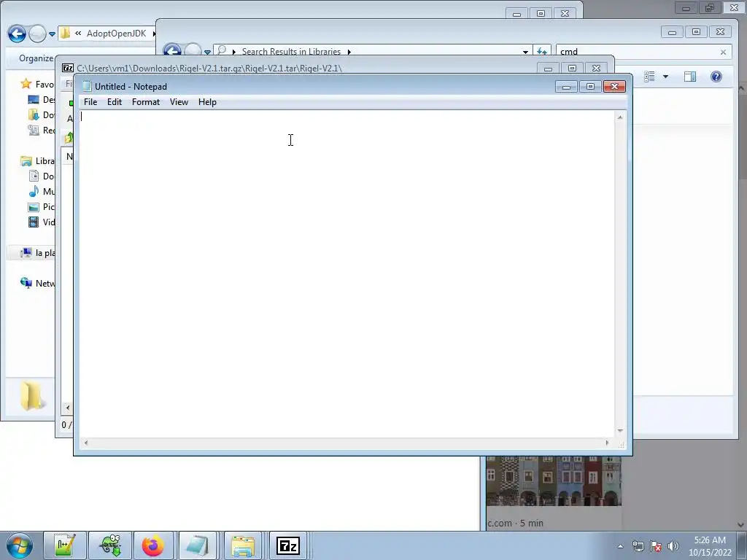Viewport: 747px width, 560px height.
Task: Select the computer item in navigation pane
Action: 37,253
